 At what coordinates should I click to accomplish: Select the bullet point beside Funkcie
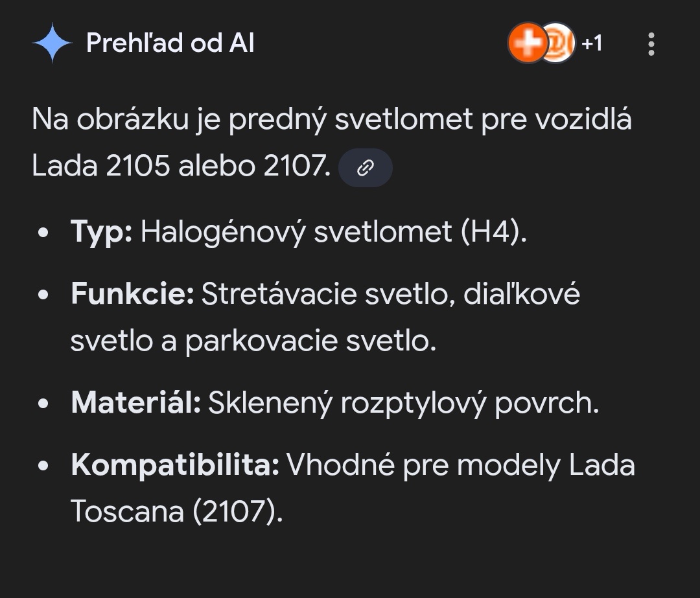(43, 293)
